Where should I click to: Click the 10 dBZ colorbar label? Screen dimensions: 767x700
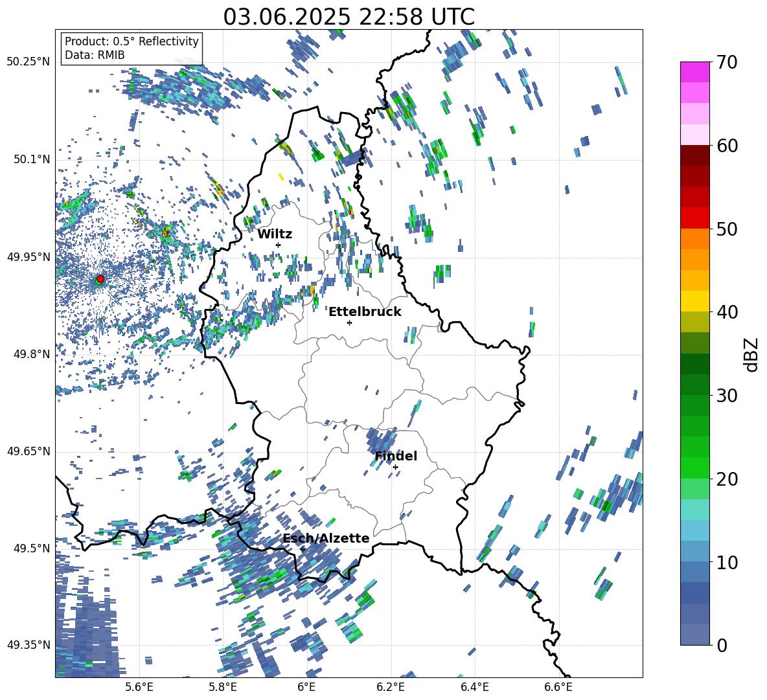[727, 562]
